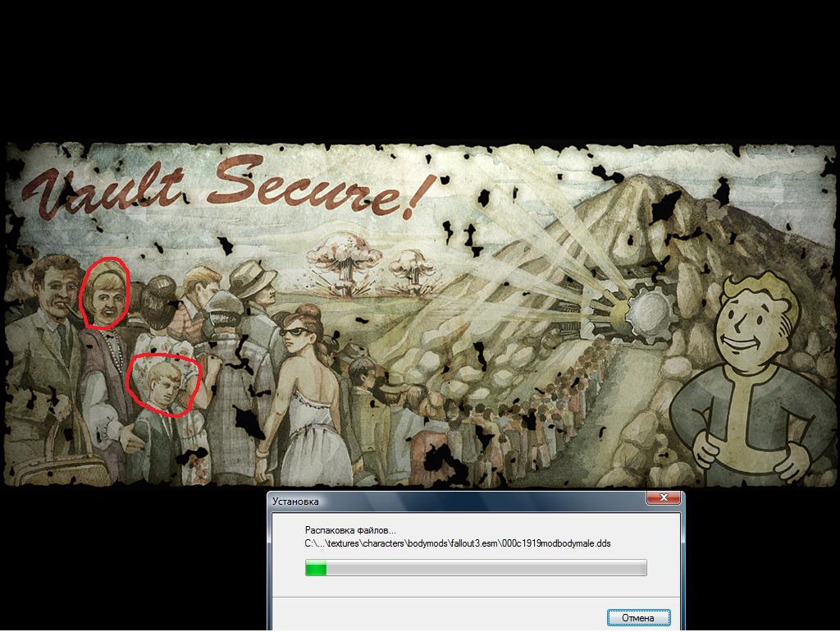Click the Установка window title bar
The image size is (840, 632).
tap(451, 501)
